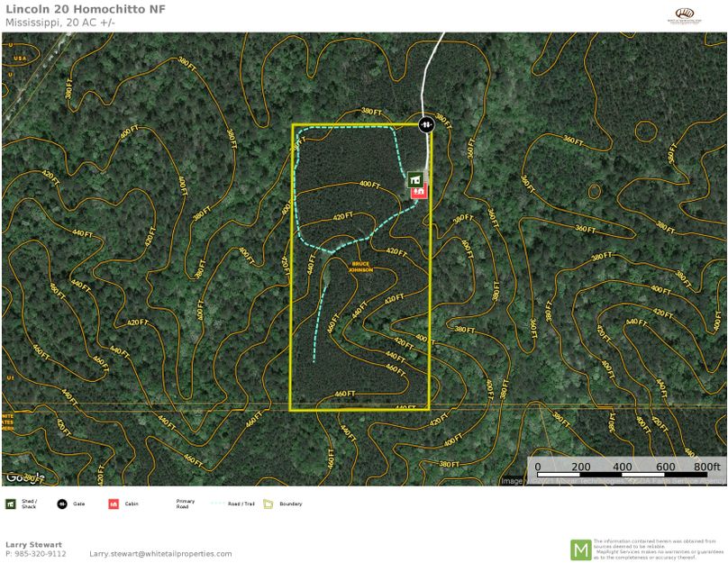Click the phone number 985-320-9112
728x563 pixels.
coord(36,554)
